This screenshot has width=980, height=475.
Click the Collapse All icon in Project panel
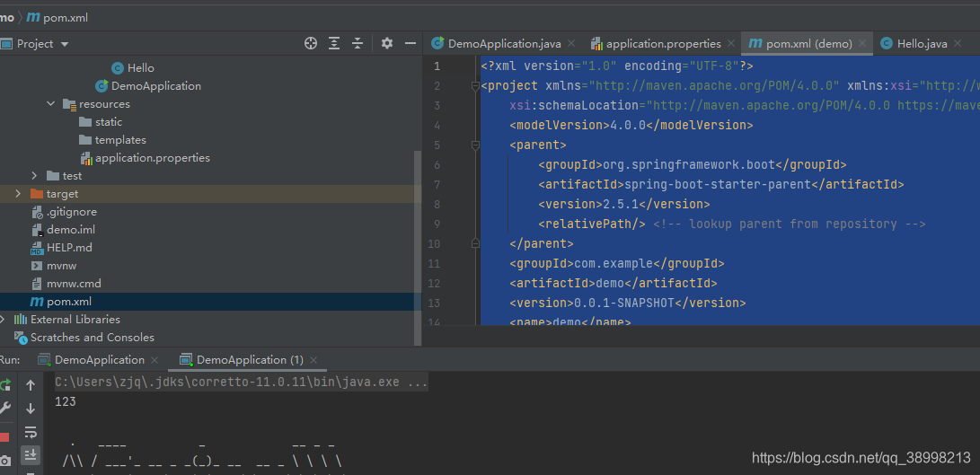coord(358,43)
